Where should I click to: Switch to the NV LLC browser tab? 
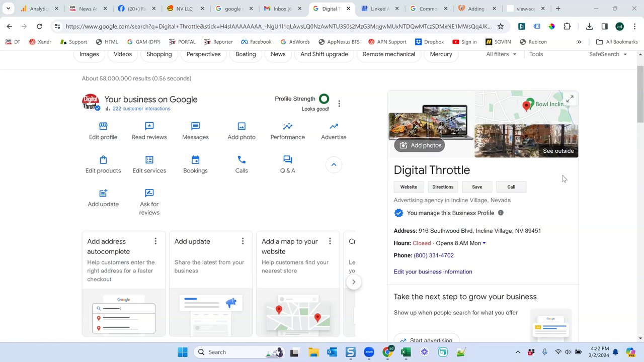point(184,9)
